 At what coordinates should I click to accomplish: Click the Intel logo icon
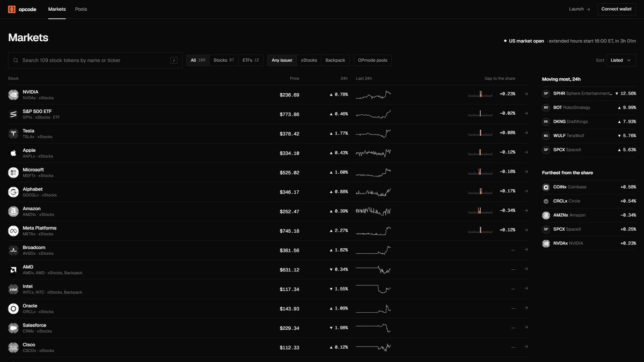[13, 289]
